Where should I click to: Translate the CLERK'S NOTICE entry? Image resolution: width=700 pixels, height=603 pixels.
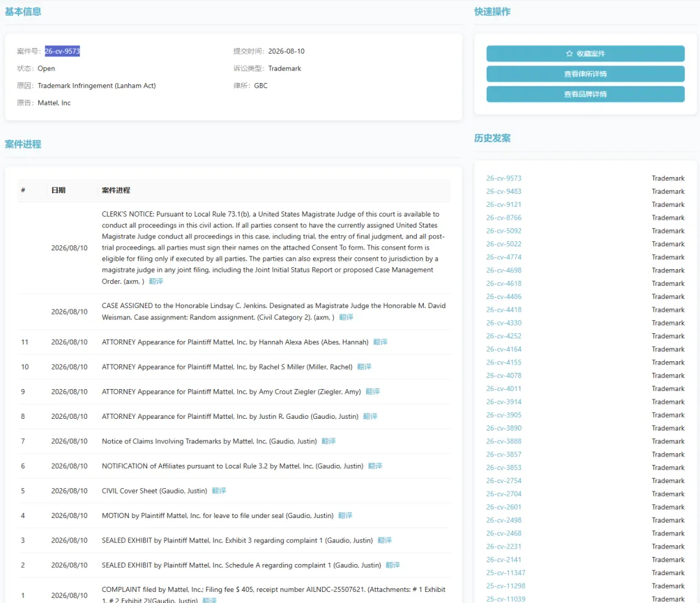(156, 281)
